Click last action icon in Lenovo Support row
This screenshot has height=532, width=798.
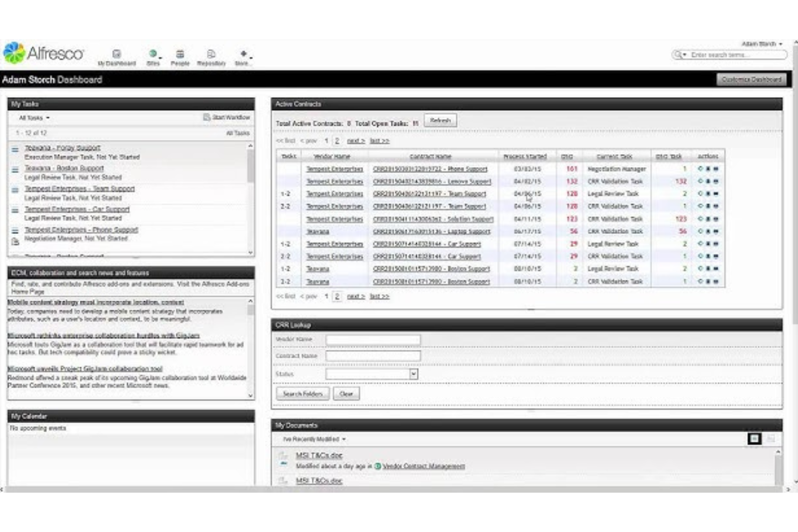tap(716, 181)
